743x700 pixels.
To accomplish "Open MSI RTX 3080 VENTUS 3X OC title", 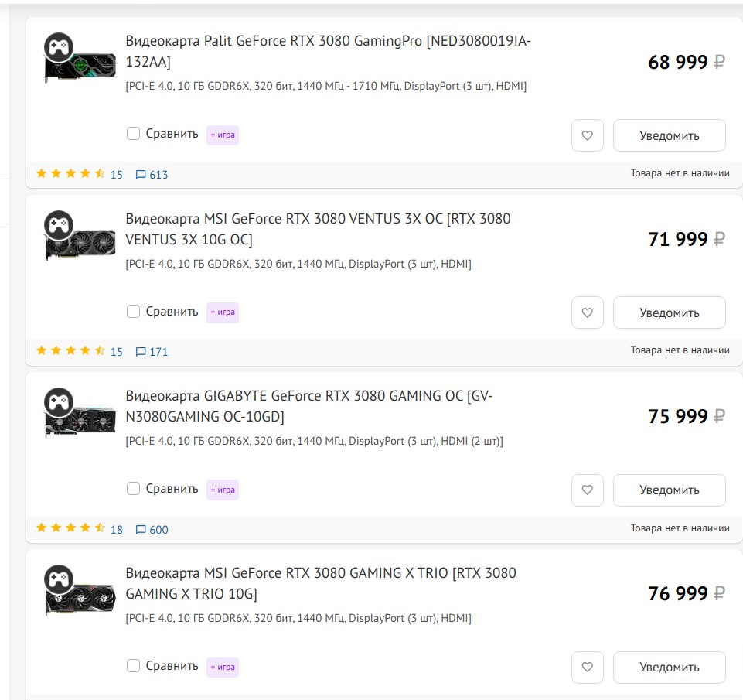I will coord(318,229).
